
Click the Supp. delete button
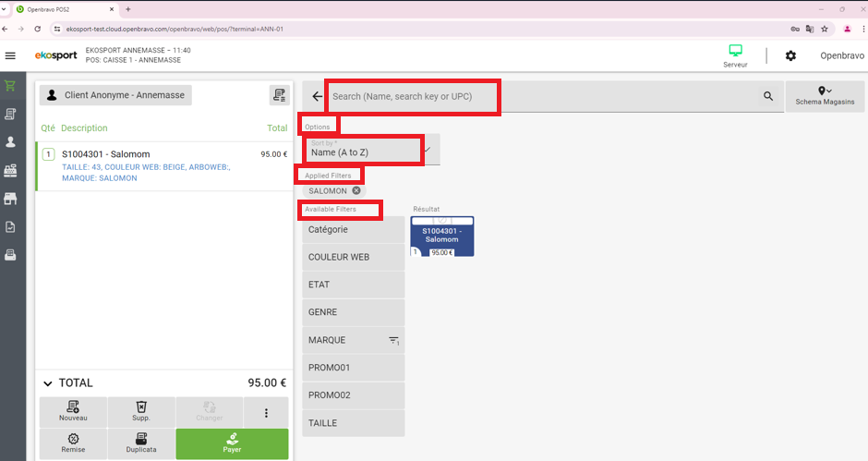pos(141,412)
